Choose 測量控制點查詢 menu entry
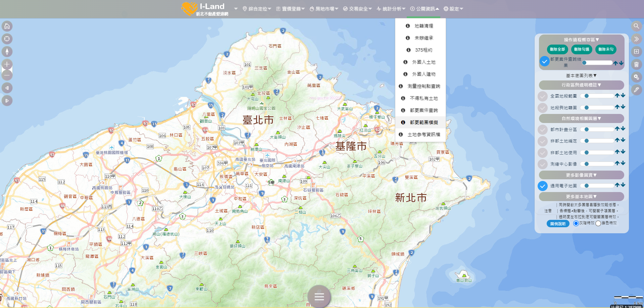 (424, 86)
